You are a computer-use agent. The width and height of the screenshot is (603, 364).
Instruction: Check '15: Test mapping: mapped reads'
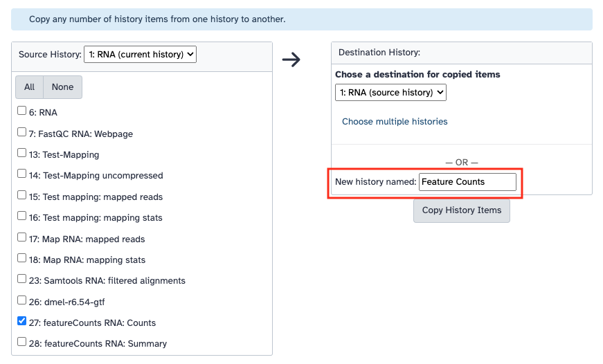click(22, 195)
